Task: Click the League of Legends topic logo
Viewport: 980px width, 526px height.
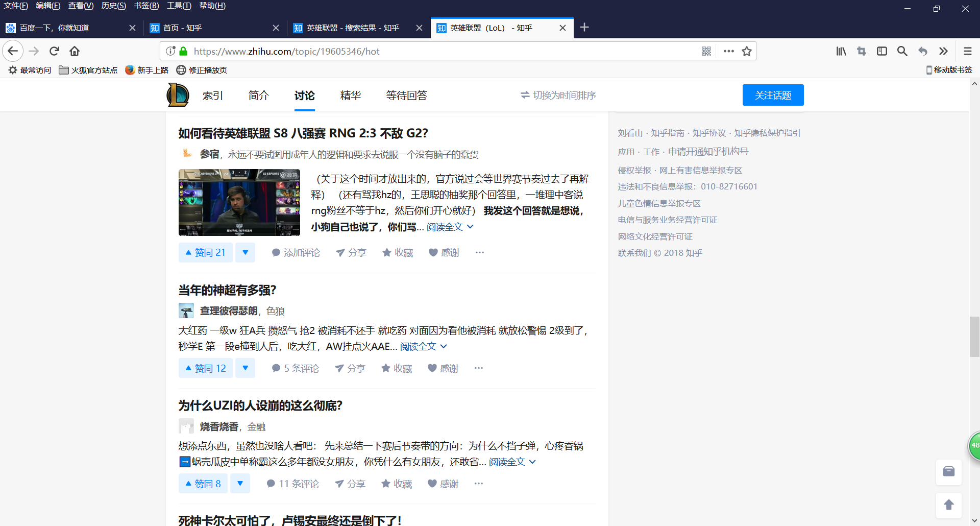Action: tap(178, 95)
